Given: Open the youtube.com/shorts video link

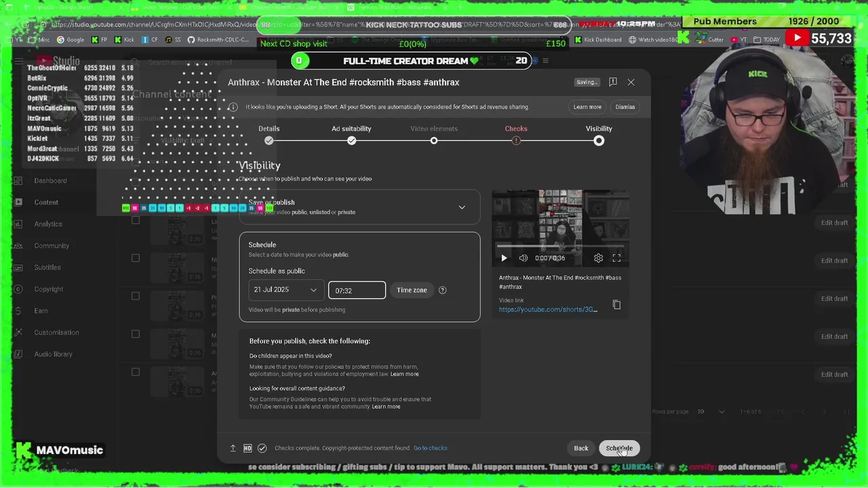Looking at the screenshot, I should (548, 310).
